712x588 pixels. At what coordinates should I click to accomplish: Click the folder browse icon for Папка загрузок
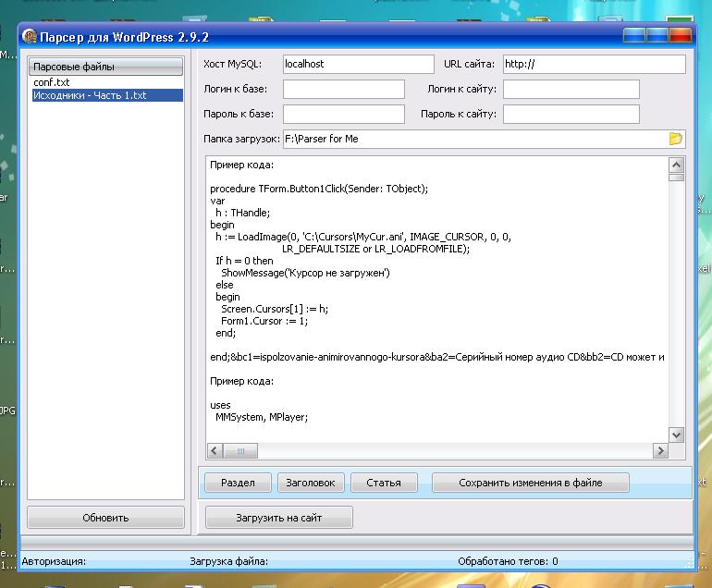coord(675,139)
